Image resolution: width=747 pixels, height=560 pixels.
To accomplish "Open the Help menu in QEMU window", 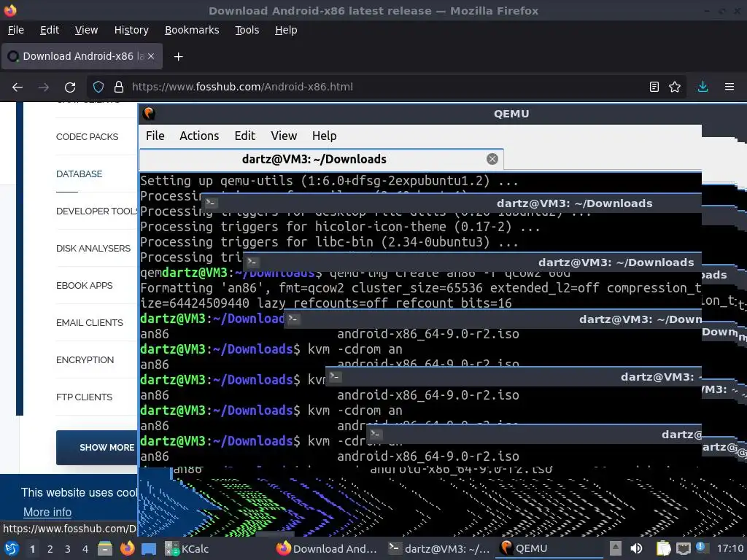I will (x=325, y=136).
